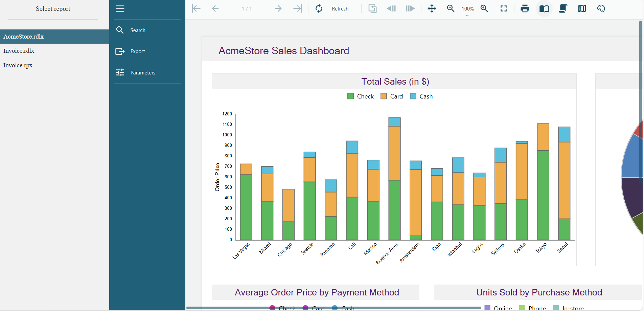Open the Parameters panel
Image resolution: width=644 pixels, height=311 pixels.
142,73
